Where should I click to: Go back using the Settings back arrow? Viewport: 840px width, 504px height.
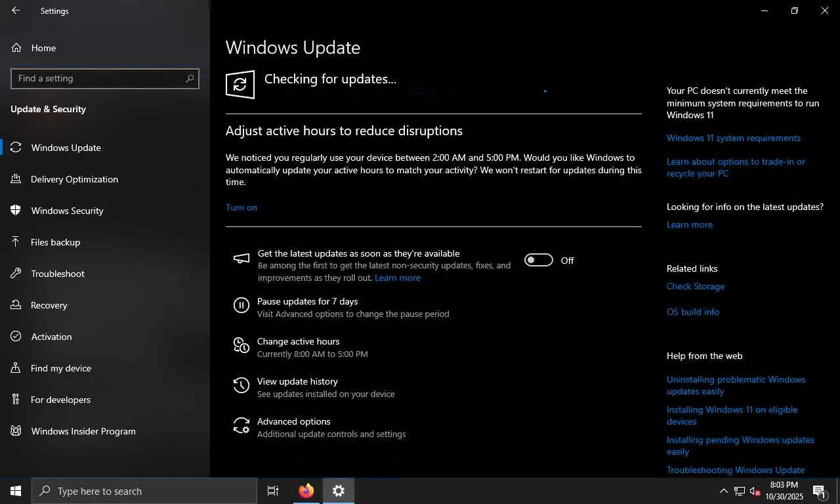pos(16,10)
